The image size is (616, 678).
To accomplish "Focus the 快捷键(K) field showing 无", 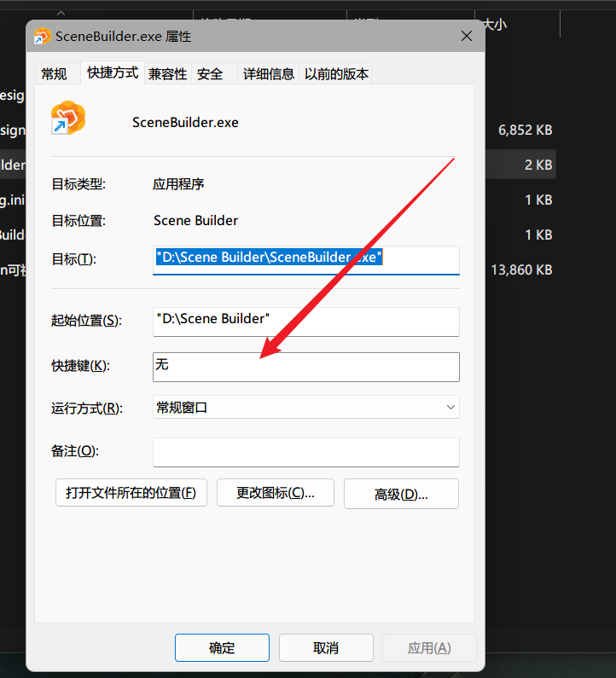I will coord(305,367).
